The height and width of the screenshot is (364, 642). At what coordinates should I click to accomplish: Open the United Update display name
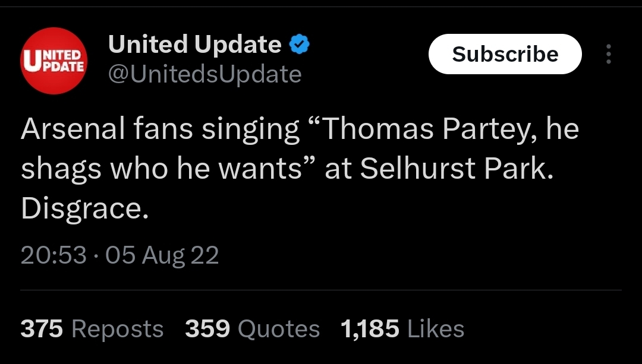pyautogui.click(x=194, y=44)
